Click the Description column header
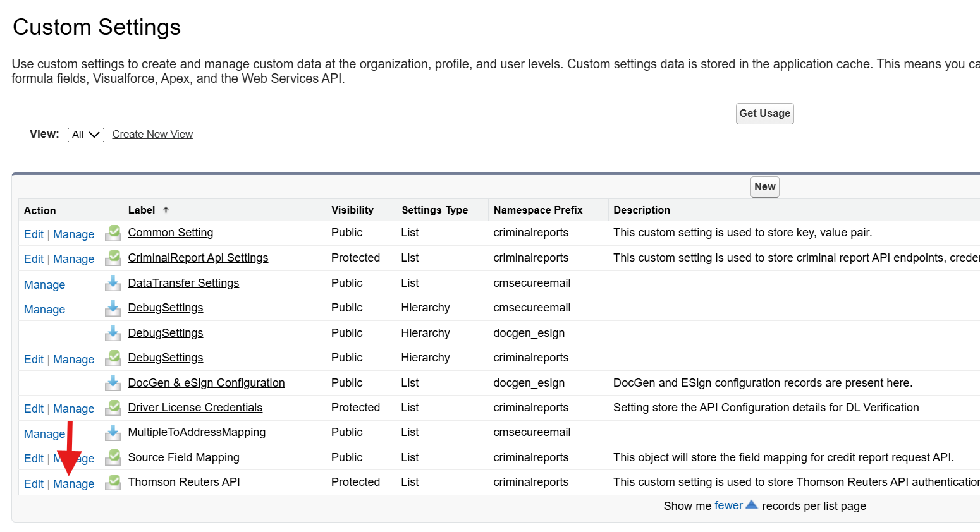 642,210
